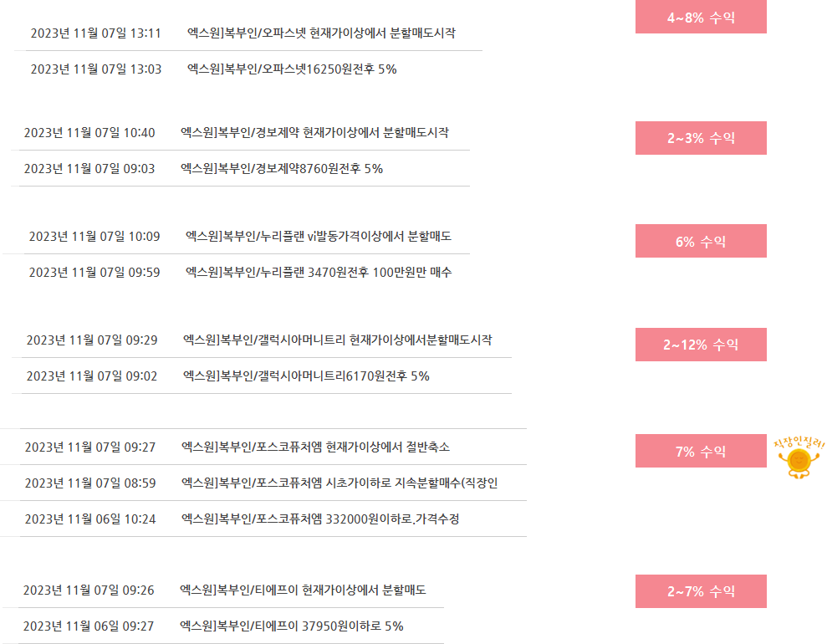Screen dimensions: 827x644
Task: Select the 6% 수익 profit badge
Action: 701,241
